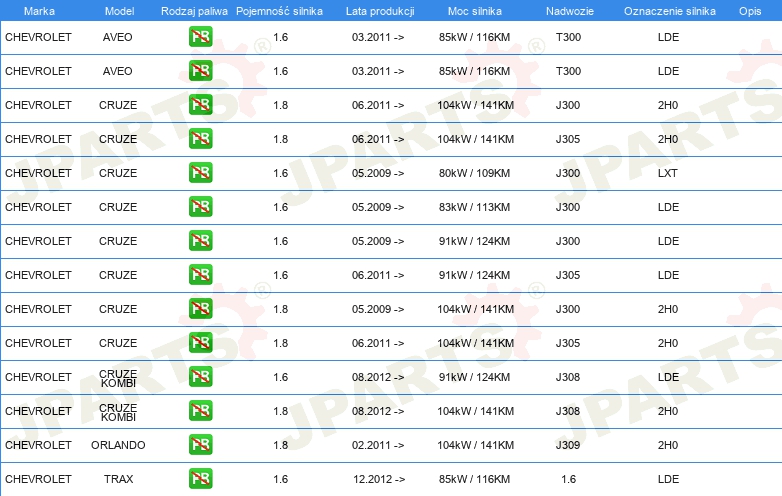Image resolution: width=782 pixels, height=496 pixels.
Task: Click the Rodzaj paliwa column header
Action: (x=194, y=11)
